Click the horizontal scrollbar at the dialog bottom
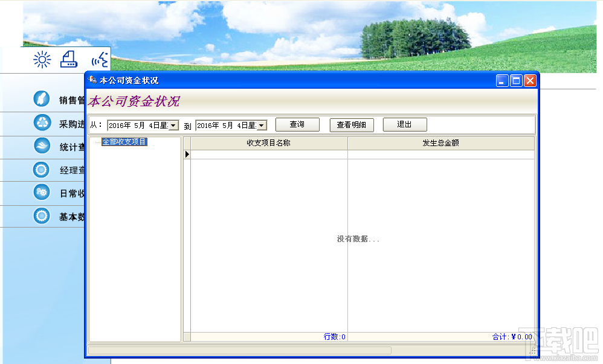 coord(242,350)
